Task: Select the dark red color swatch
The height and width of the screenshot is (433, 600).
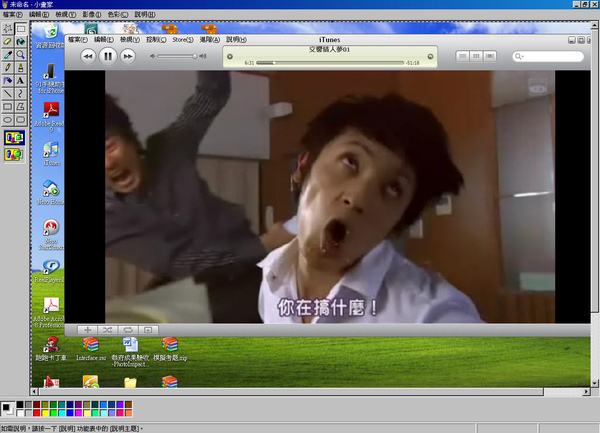Action: pos(37,404)
